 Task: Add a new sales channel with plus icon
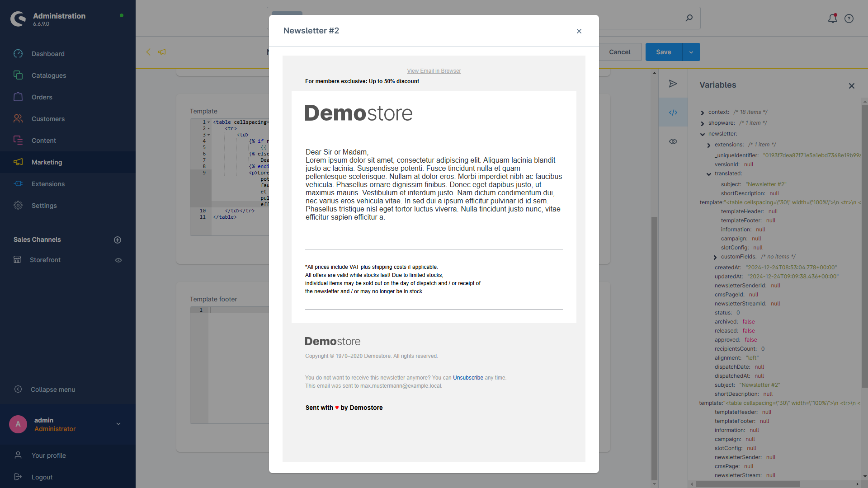(x=118, y=240)
